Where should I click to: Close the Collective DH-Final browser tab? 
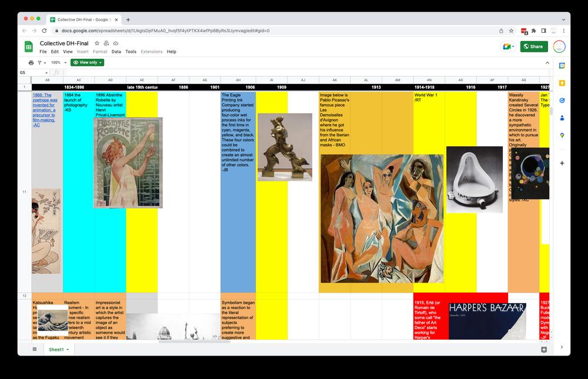pos(116,19)
